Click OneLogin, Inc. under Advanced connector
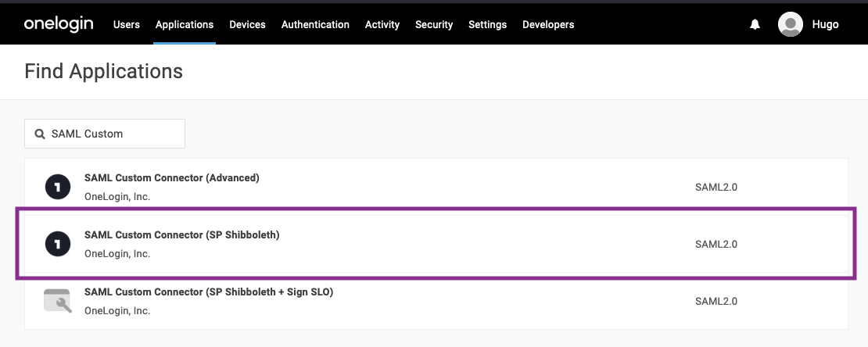This screenshot has height=347, width=868. pyautogui.click(x=117, y=196)
